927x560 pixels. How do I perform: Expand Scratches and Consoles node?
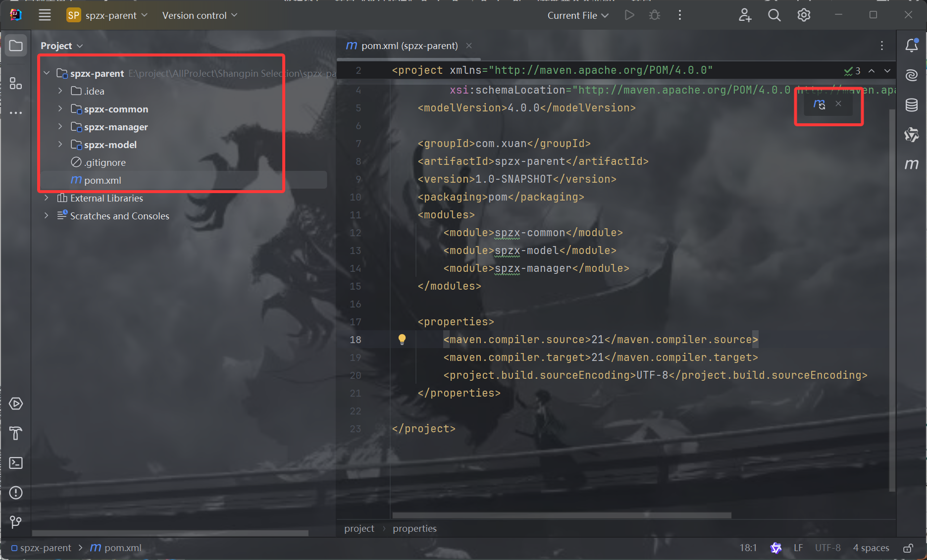47,216
